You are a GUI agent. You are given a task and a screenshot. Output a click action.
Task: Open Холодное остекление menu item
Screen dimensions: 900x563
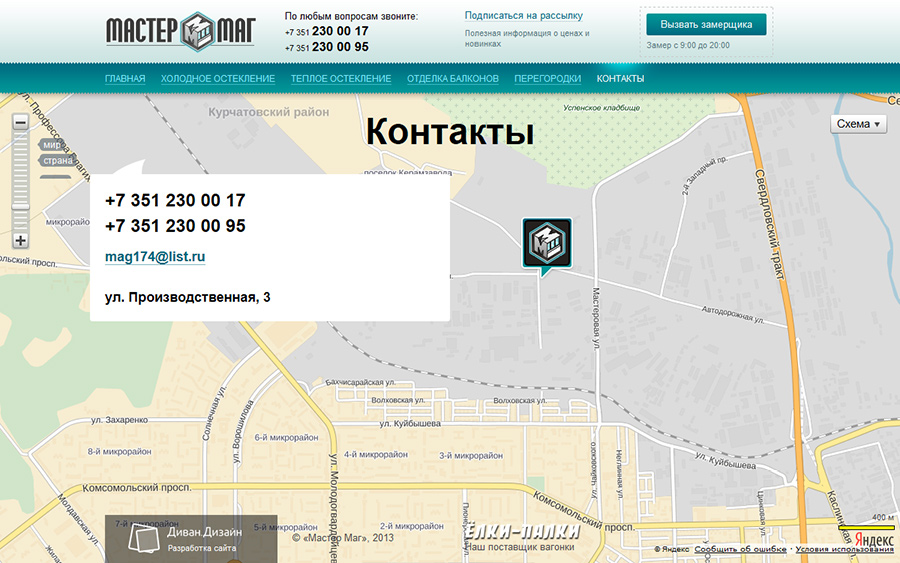pyautogui.click(x=218, y=79)
